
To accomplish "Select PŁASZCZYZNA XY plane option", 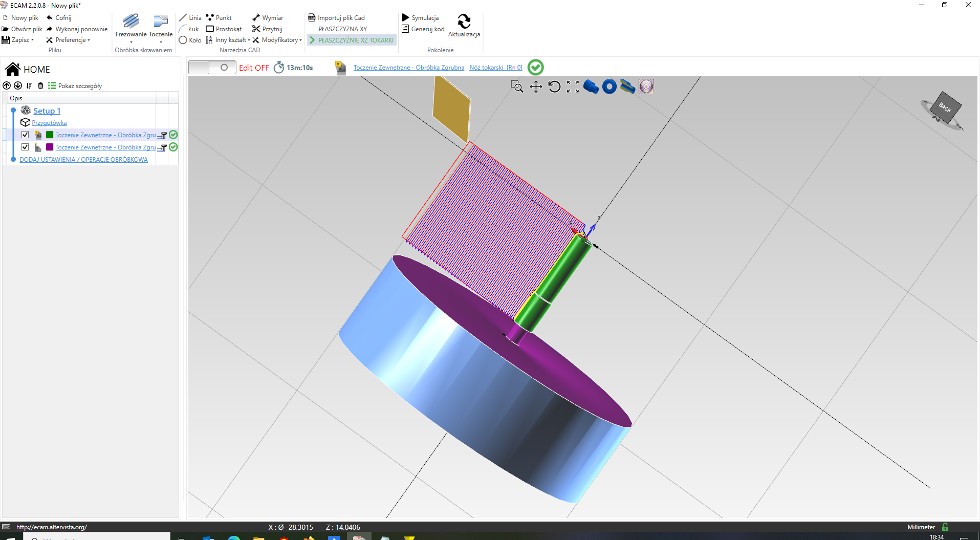I will (342, 29).
